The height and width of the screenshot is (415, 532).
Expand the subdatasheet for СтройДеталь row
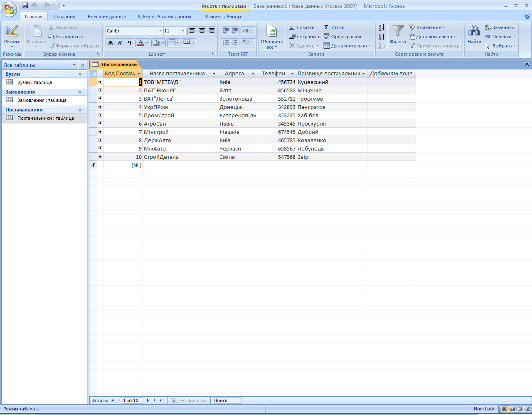point(100,157)
